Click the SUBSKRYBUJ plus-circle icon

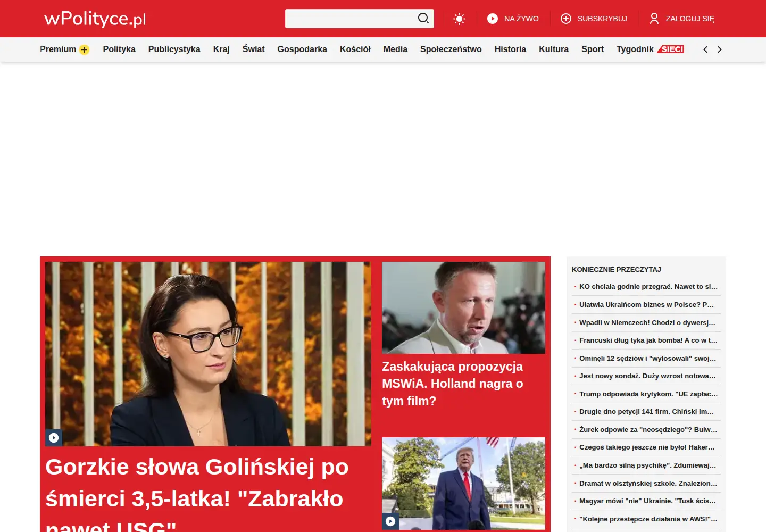point(566,19)
